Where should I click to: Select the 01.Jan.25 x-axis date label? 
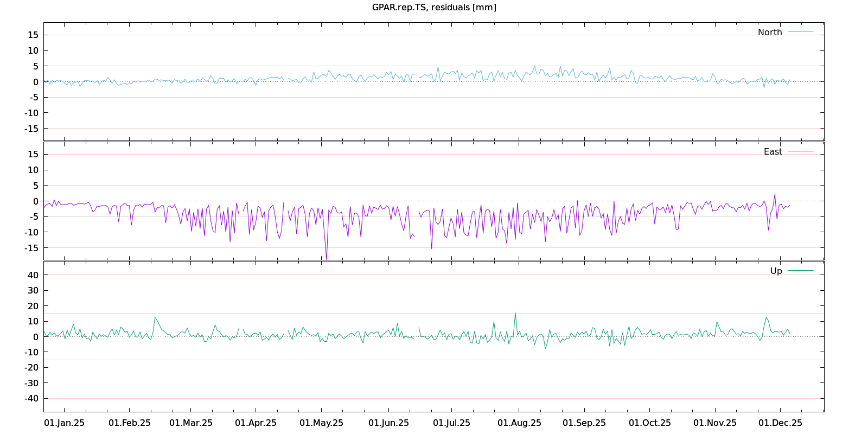coord(64,423)
